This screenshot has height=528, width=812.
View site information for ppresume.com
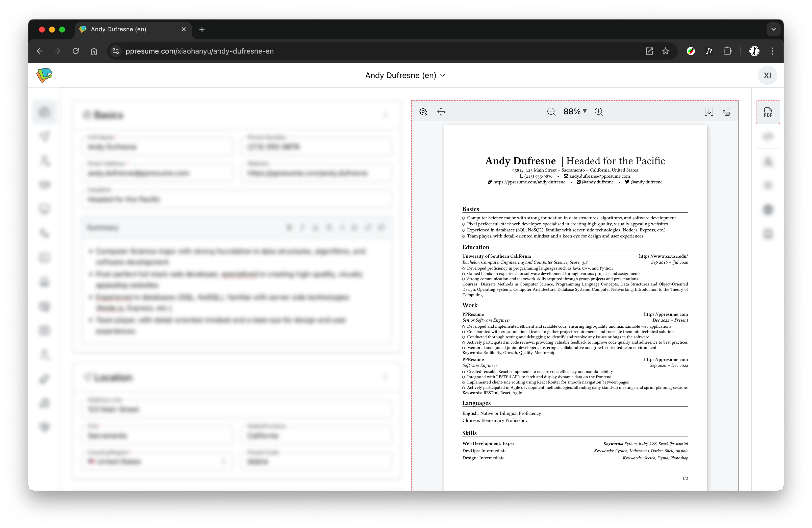click(x=116, y=51)
